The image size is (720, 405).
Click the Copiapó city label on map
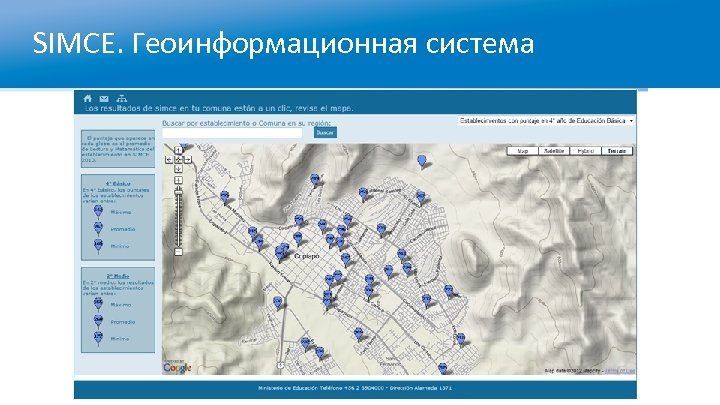307,256
